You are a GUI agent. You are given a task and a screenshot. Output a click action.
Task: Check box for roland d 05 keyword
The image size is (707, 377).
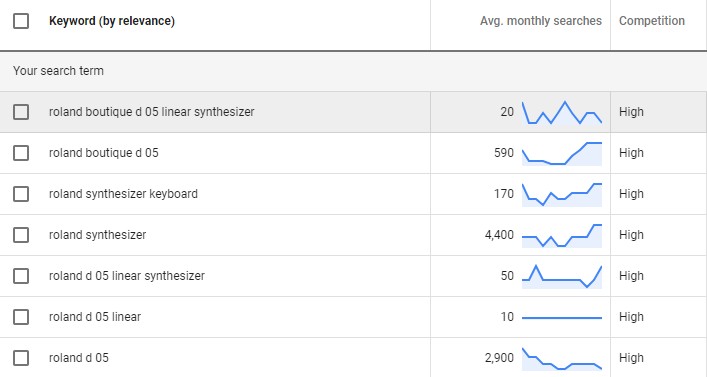[x=21, y=358]
